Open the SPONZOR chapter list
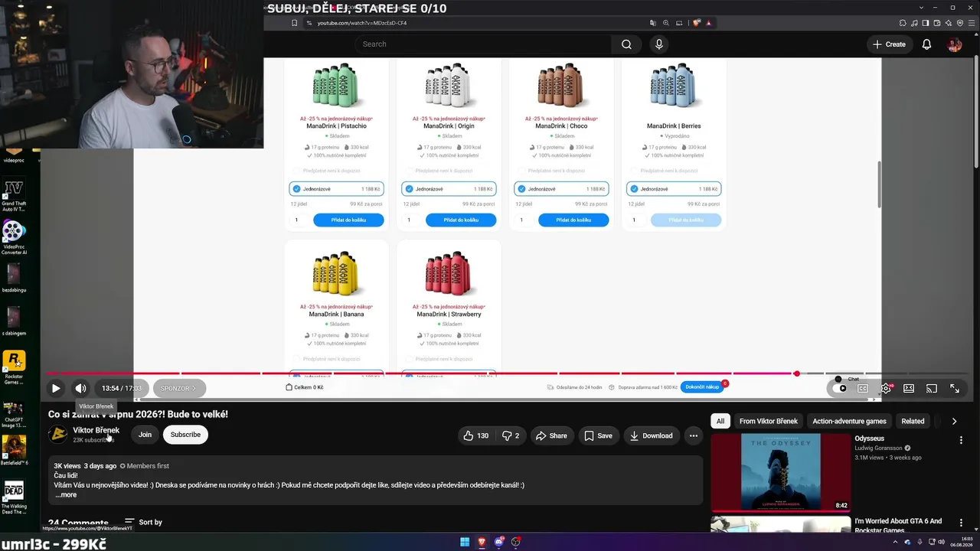 pyautogui.click(x=179, y=388)
